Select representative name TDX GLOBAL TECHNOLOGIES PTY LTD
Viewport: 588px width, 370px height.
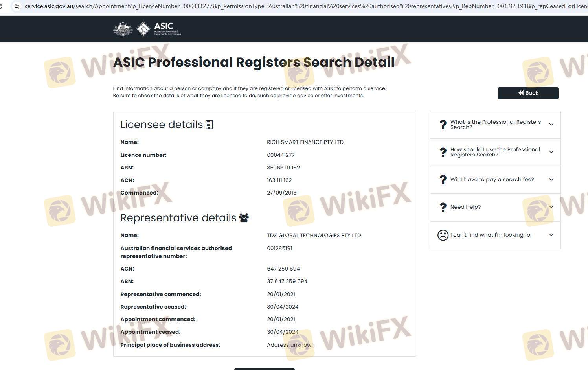tap(314, 235)
